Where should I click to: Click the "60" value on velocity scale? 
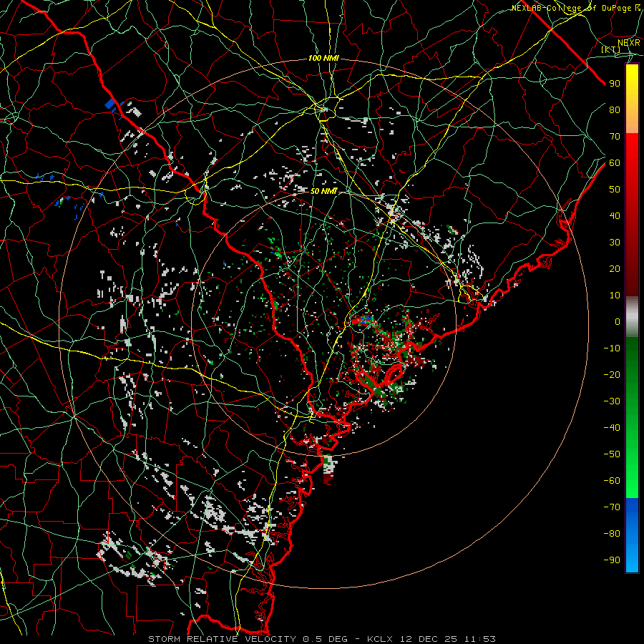tap(615, 163)
